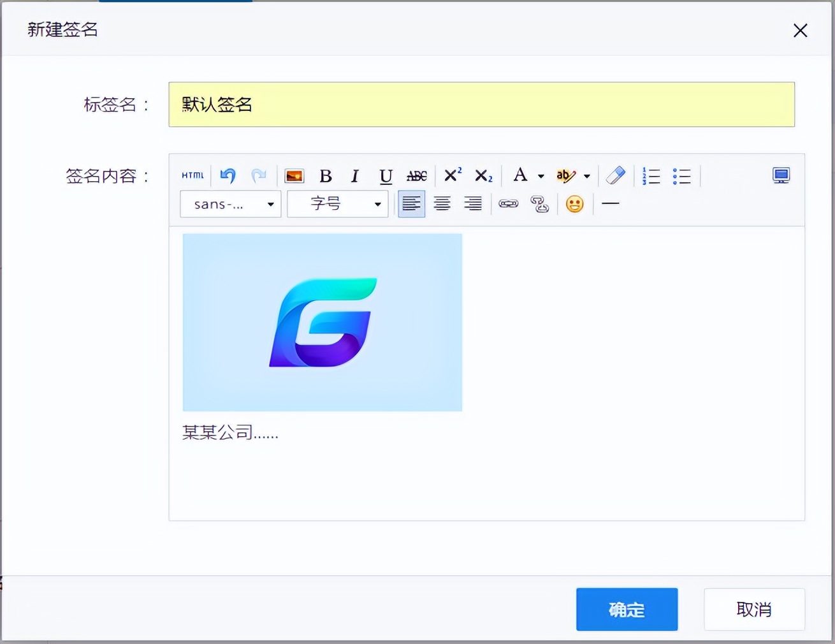Image resolution: width=835 pixels, height=644 pixels.
Task: Insert an emoji with the smiley icon
Action: coord(575,203)
